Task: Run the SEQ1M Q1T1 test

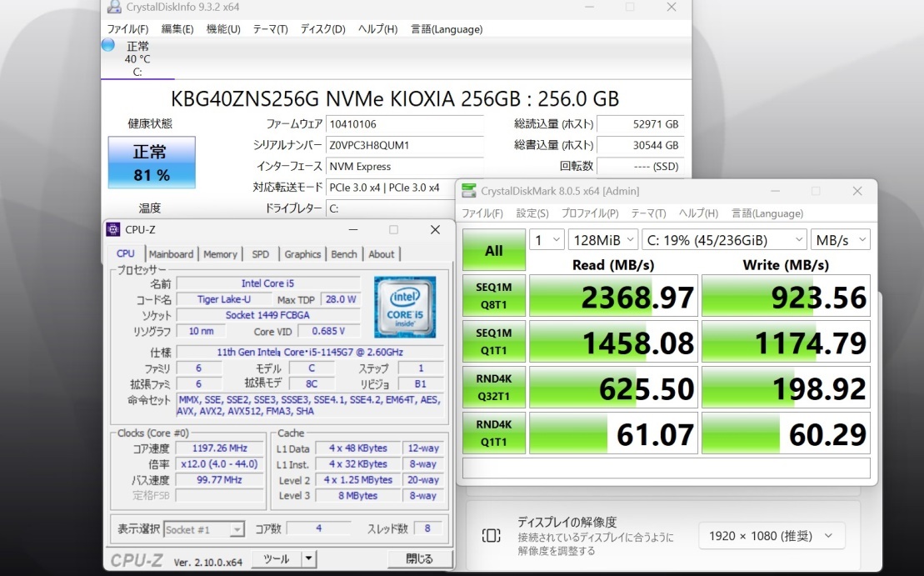Action: [x=494, y=342]
